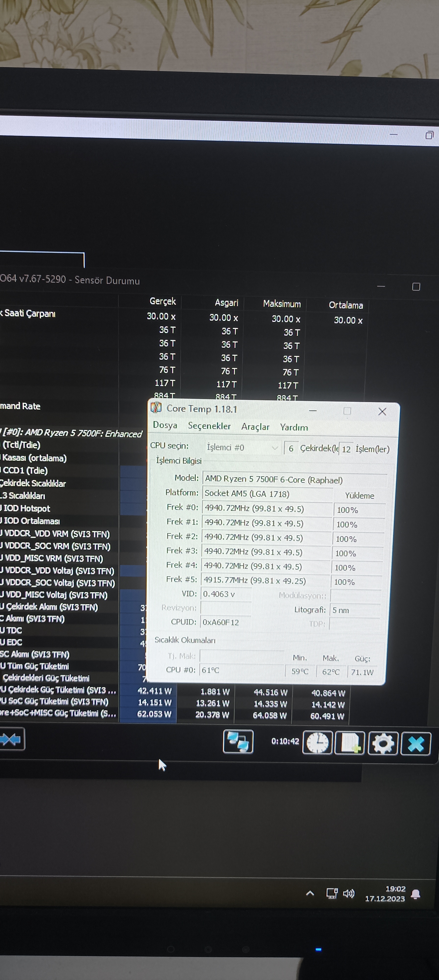Click the Mak. temperature 62°C
This screenshot has width=439, height=980.
pyautogui.click(x=330, y=672)
